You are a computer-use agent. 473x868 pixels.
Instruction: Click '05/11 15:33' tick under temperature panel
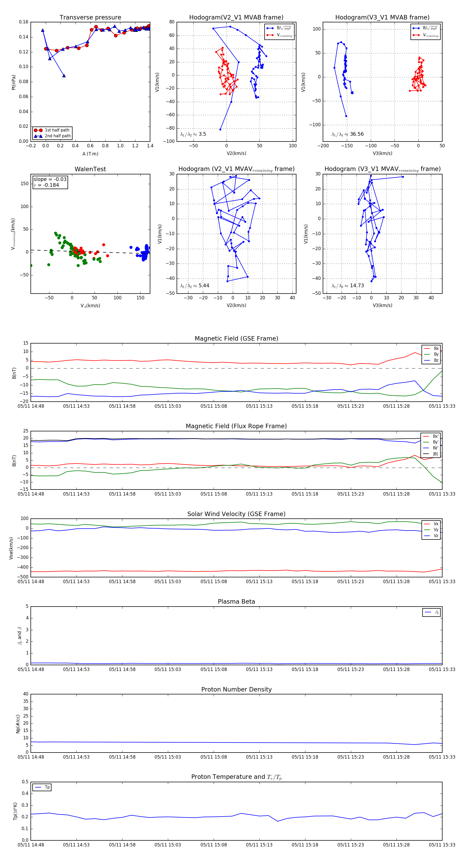pos(442,845)
